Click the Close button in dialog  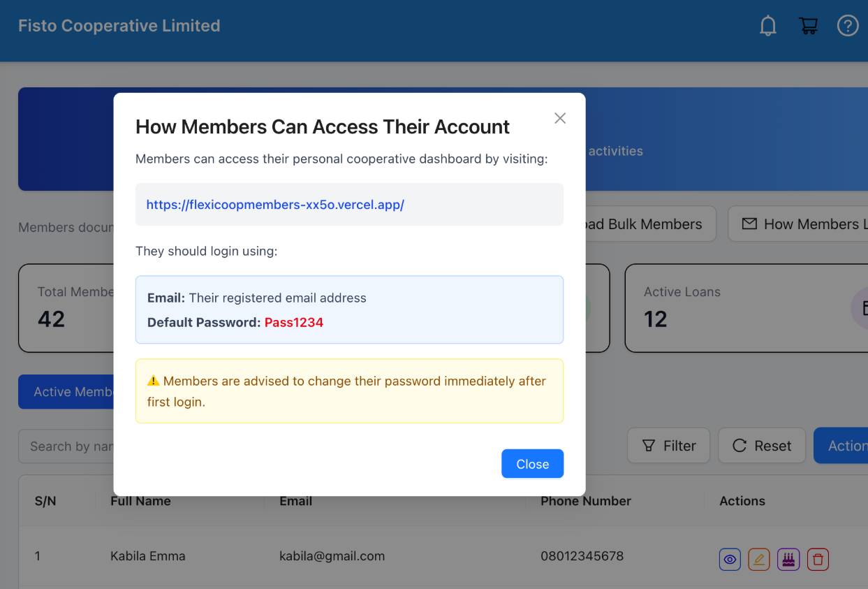(x=532, y=464)
